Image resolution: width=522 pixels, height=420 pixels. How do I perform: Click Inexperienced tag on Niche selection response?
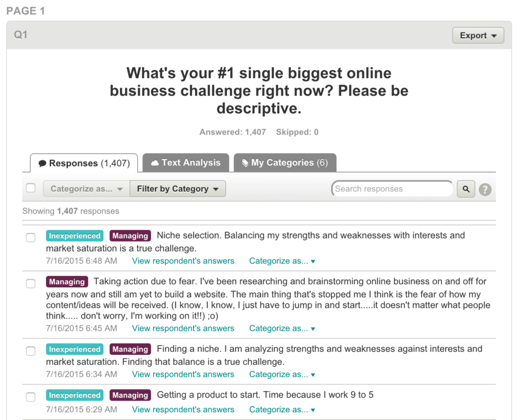74,235
